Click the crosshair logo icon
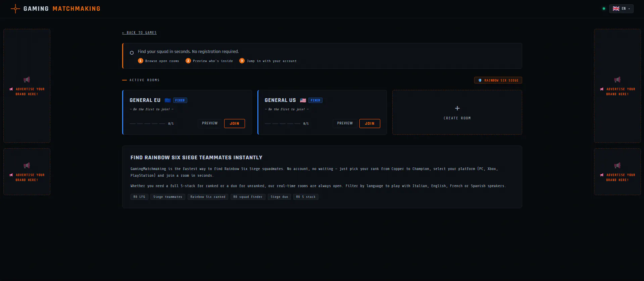This screenshot has height=281, width=644. [x=15, y=9]
